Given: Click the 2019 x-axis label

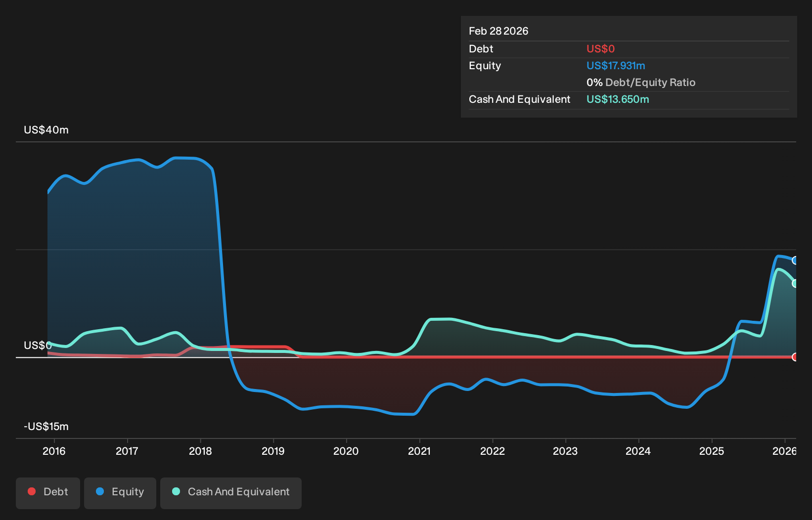Looking at the screenshot, I should pos(273,451).
